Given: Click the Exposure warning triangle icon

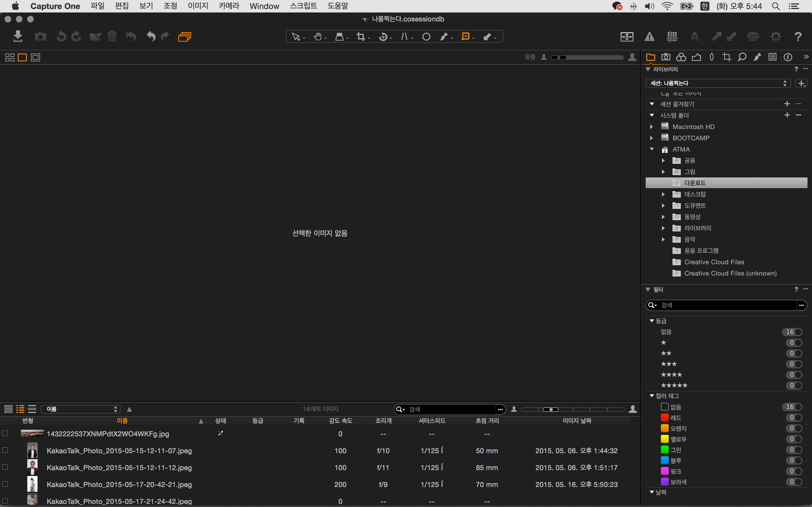Looking at the screenshot, I should point(649,37).
